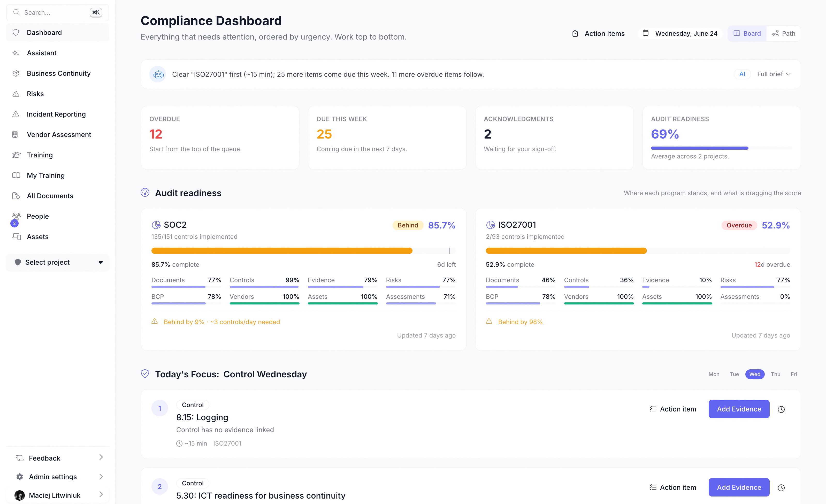Open the Due This Week 25 card

click(387, 138)
